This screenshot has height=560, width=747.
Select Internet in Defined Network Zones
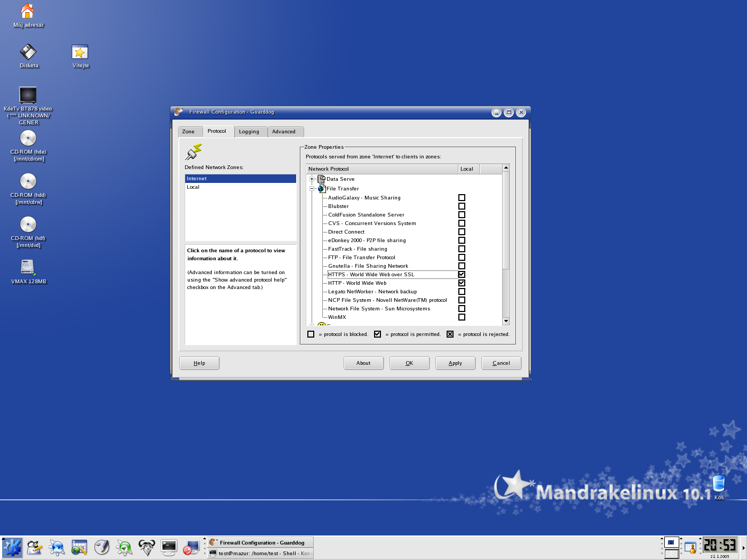240,179
